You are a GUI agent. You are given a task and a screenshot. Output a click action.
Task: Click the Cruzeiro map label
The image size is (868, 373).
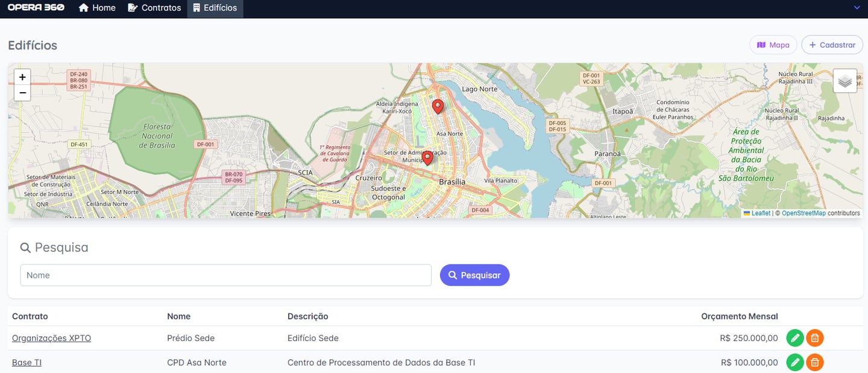[369, 178]
